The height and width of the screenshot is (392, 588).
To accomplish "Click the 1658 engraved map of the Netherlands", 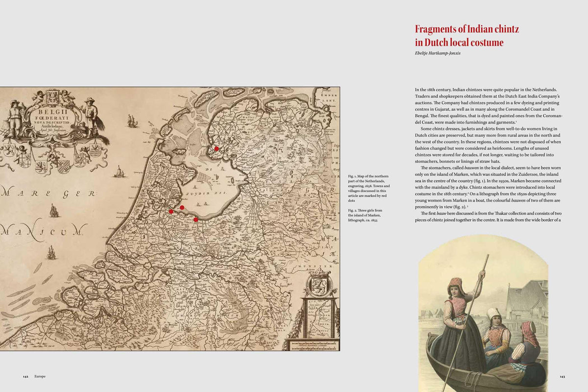I will click(170, 219).
